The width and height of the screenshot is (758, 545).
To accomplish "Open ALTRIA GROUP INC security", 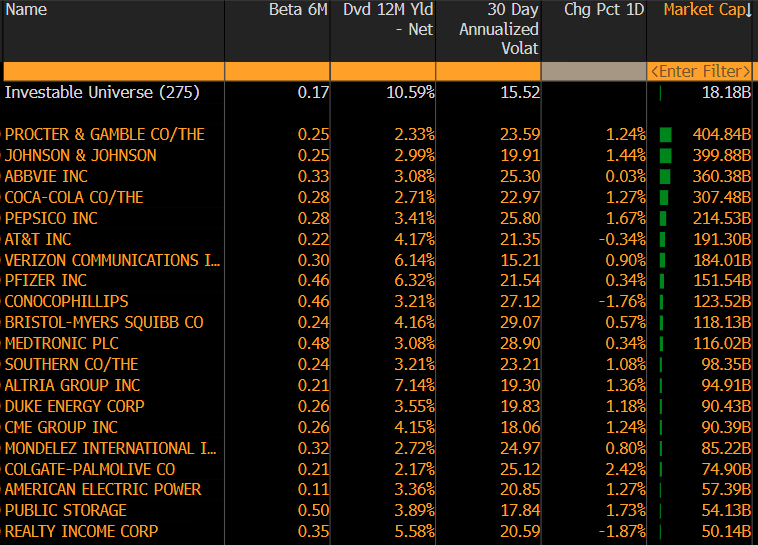I will pyautogui.click(x=73, y=385).
